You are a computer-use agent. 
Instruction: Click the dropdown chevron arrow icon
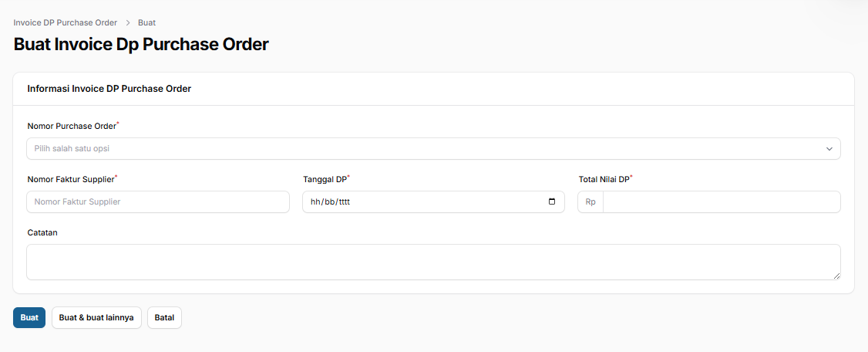pos(829,148)
